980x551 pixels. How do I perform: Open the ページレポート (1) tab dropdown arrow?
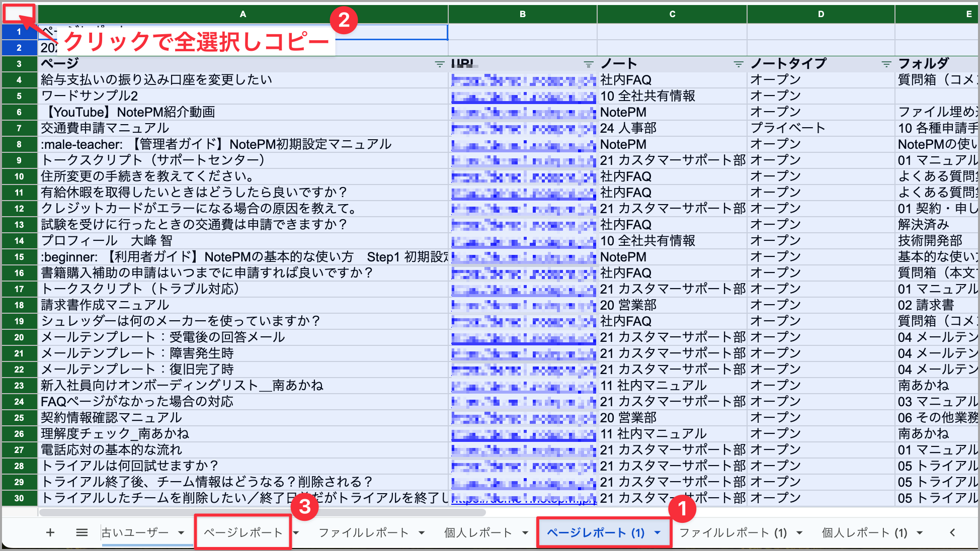pos(658,533)
